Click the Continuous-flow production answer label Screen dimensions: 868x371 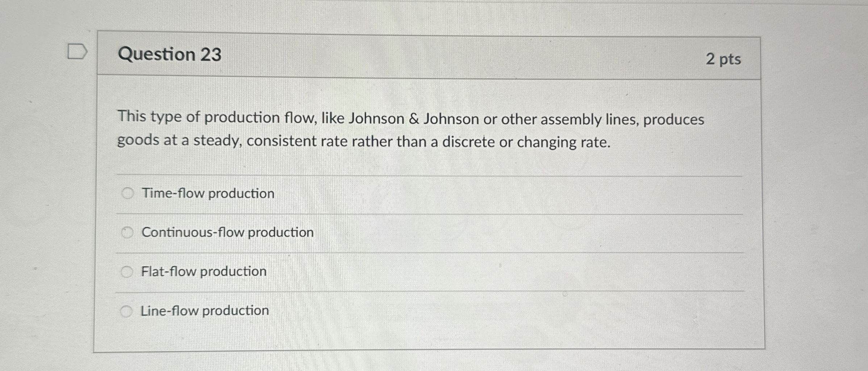(228, 232)
